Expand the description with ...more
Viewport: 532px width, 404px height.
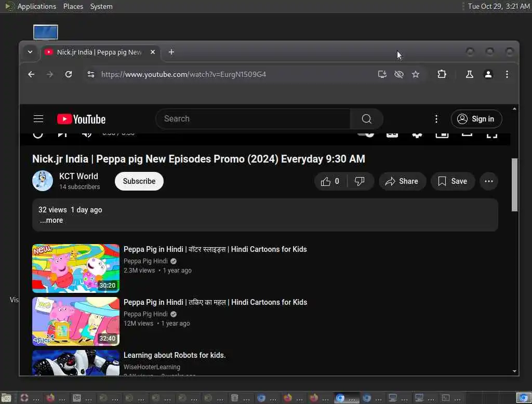click(x=51, y=221)
